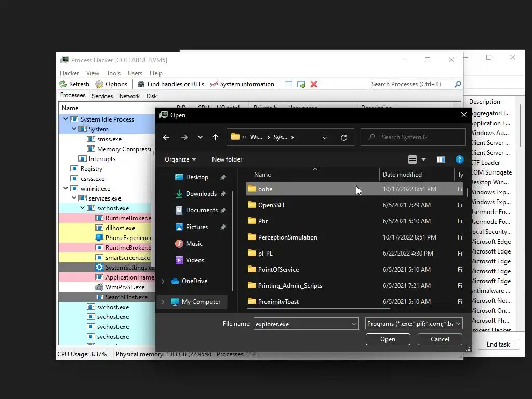The height and width of the screenshot is (399, 532).
Task: Open the Help menu
Action: pos(156,73)
